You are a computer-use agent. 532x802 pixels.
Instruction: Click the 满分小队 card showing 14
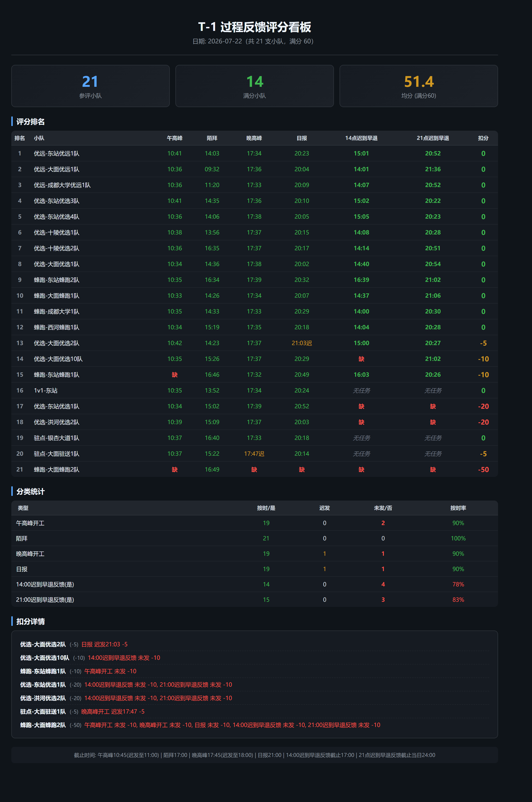tap(254, 86)
